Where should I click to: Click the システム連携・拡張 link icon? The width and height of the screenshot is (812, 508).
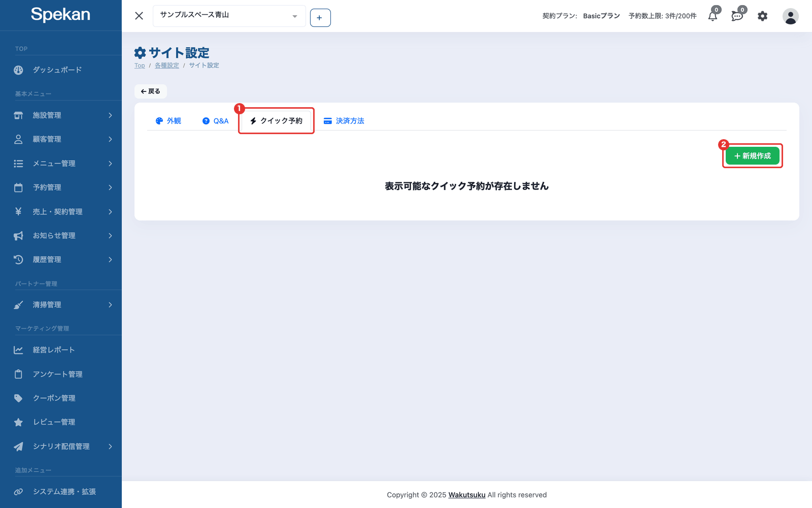[18, 492]
